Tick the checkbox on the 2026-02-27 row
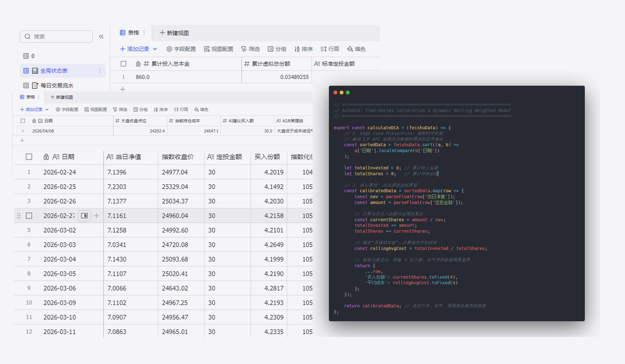 [29, 216]
